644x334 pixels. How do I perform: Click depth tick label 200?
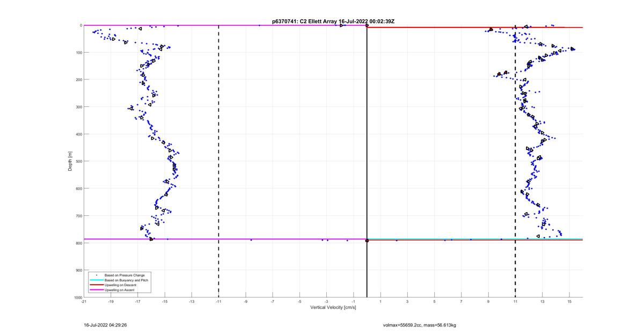tap(78, 79)
